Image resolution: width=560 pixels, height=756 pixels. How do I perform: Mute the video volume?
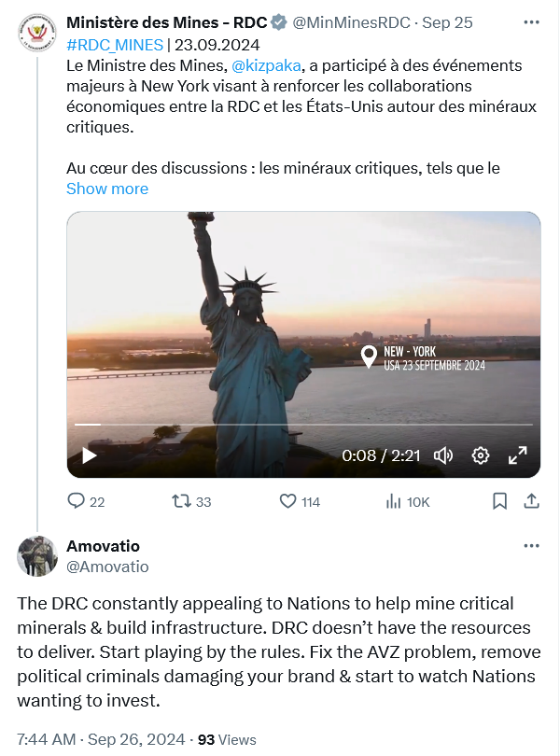coord(443,455)
